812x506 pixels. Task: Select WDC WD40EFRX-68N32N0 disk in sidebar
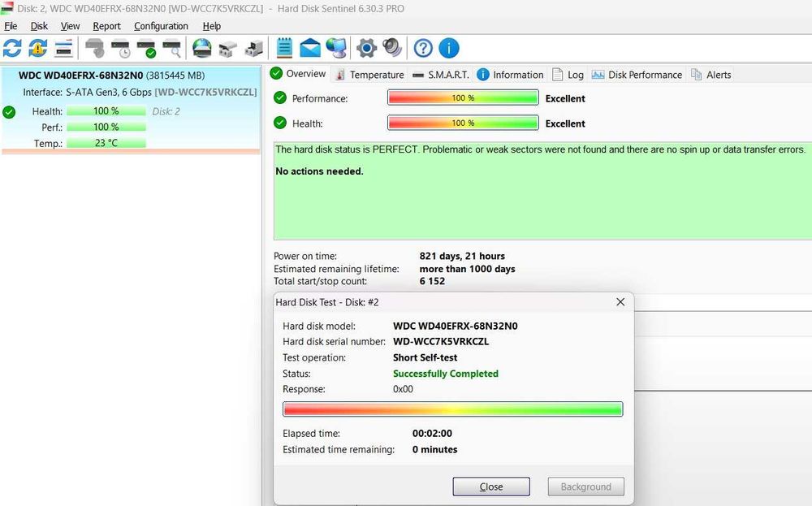tap(131, 110)
